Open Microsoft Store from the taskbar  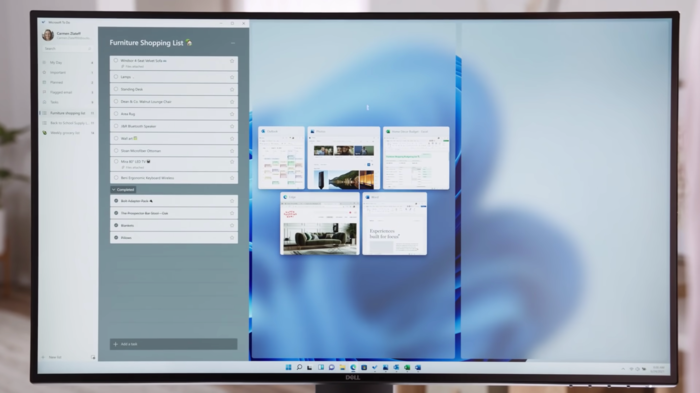(x=364, y=367)
